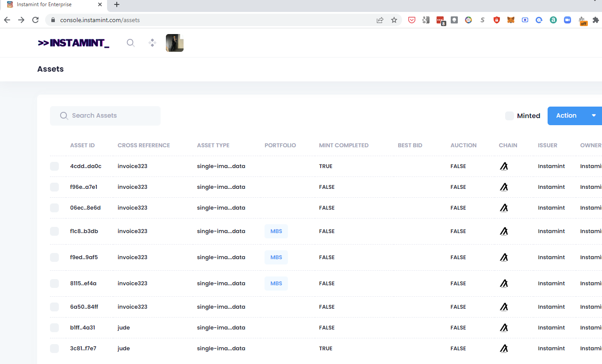Click the MBS portfolio tag on 8115..ef4a

click(276, 284)
